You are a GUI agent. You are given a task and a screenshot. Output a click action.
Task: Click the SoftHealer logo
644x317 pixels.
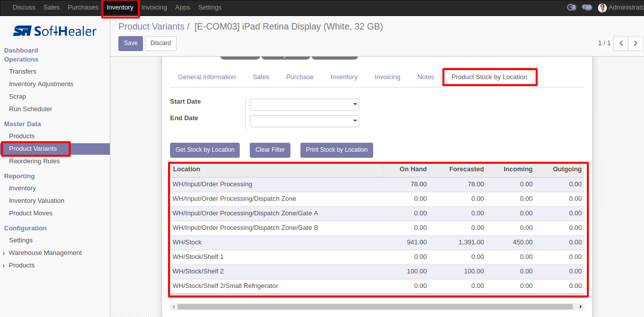point(55,31)
